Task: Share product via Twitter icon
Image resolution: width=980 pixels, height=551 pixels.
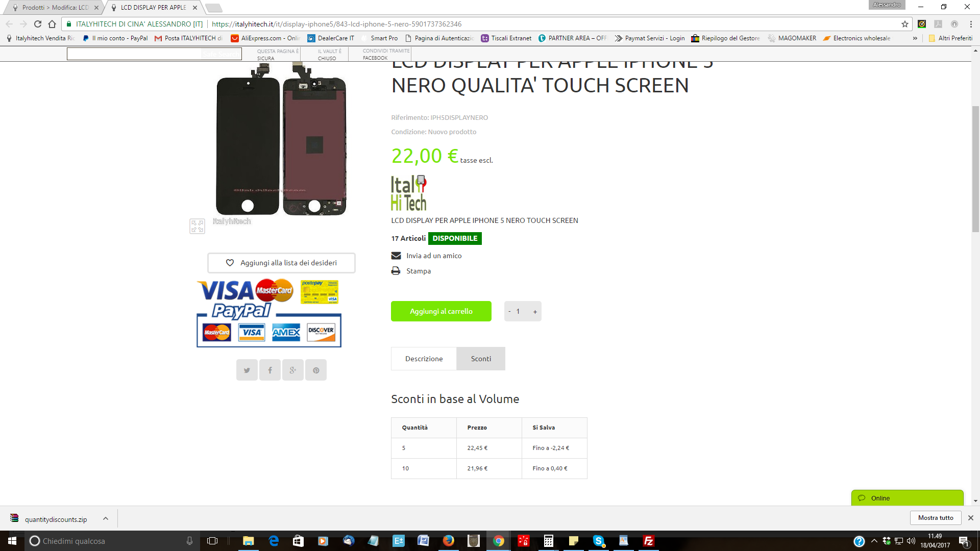Action: (247, 370)
